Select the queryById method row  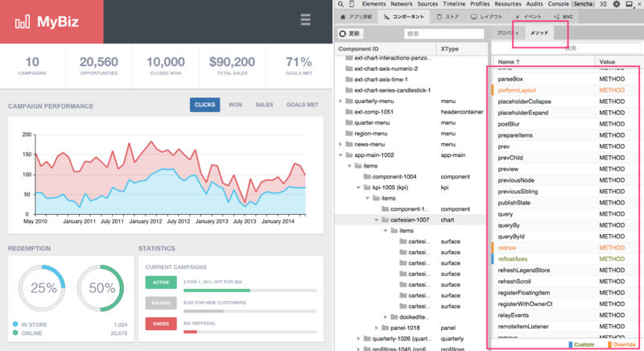point(565,237)
